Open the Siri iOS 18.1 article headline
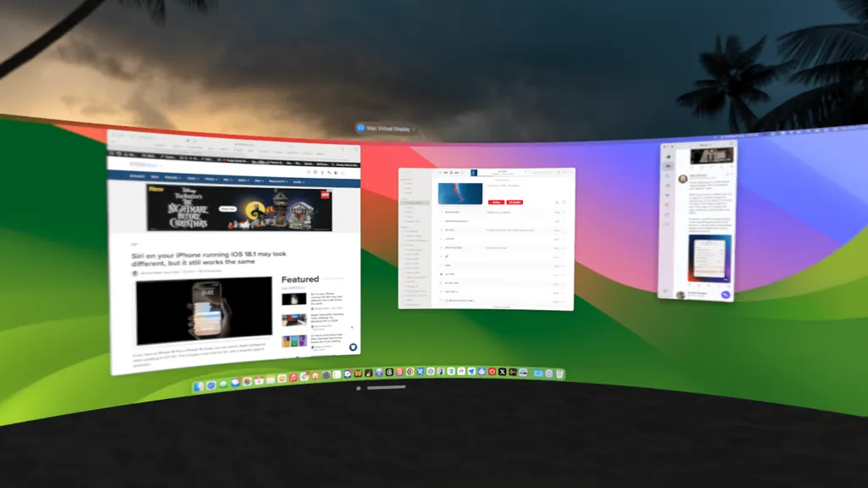This screenshot has height=488, width=868. (x=208, y=259)
